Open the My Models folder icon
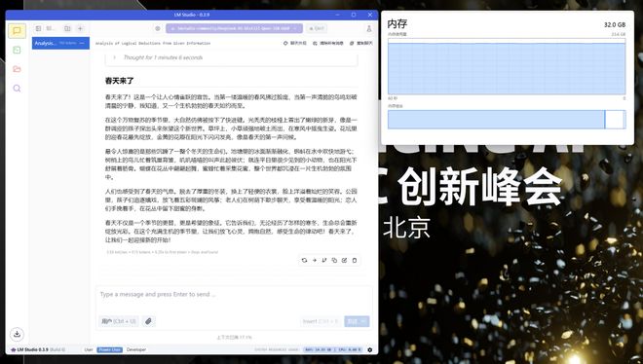Viewport: 643px width, 364px height. pyautogui.click(x=17, y=69)
